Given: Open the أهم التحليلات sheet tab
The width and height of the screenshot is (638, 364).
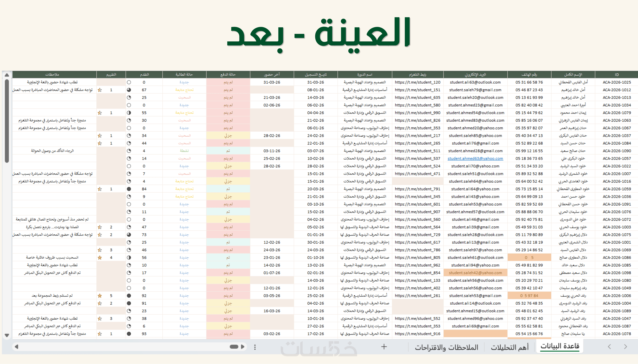Looking at the screenshot, I should point(509,347).
